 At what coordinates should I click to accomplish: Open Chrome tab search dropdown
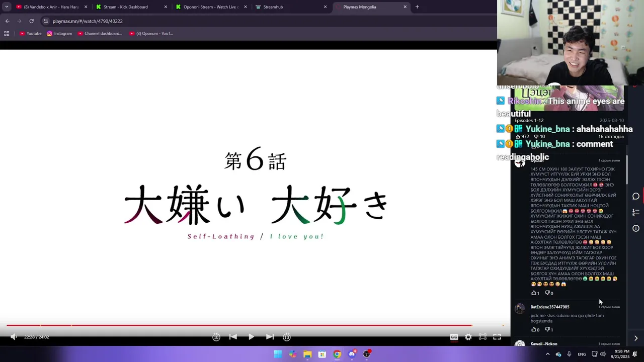(6, 7)
